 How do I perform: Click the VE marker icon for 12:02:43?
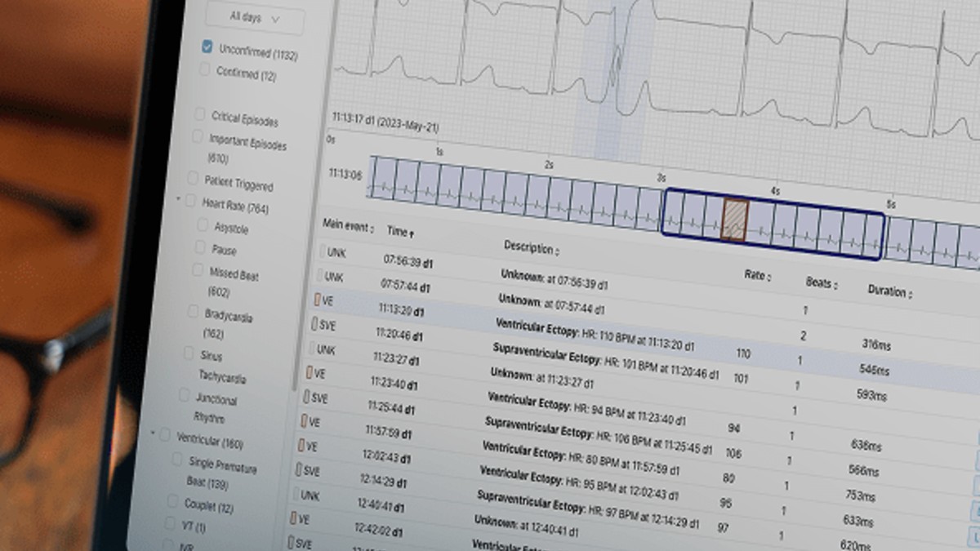(301, 446)
